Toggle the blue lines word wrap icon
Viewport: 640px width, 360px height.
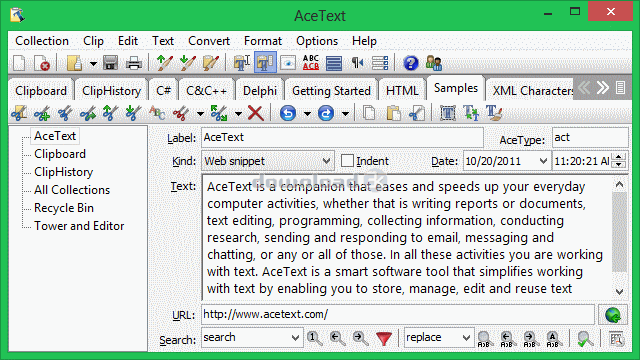tap(334, 63)
